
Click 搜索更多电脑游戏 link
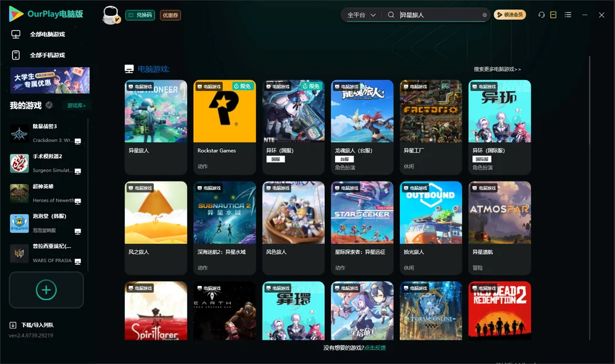point(497,69)
